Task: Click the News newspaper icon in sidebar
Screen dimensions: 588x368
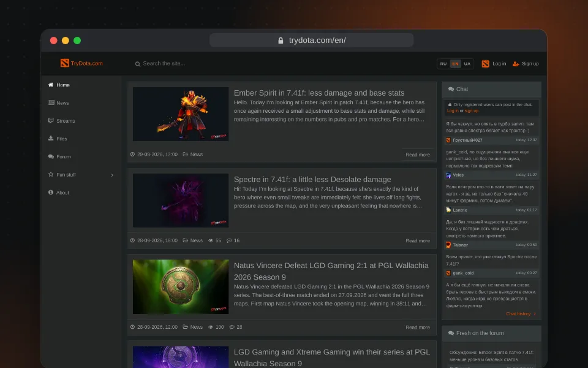Action: (51, 102)
